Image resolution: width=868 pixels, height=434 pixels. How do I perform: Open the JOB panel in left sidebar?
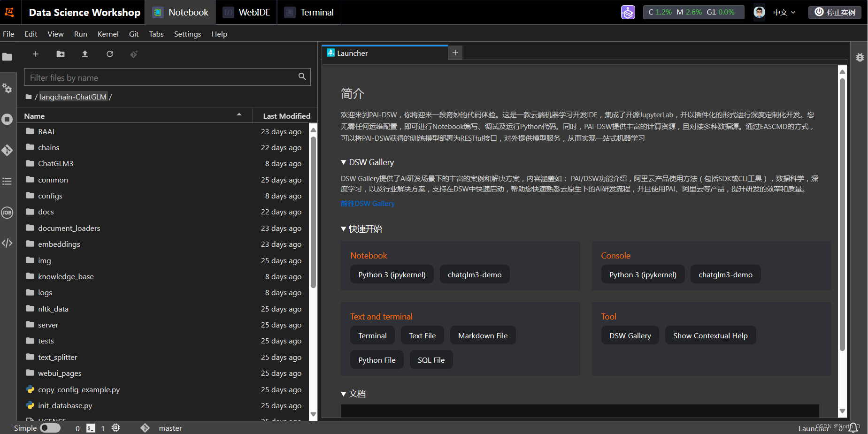[x=7, y=213]
